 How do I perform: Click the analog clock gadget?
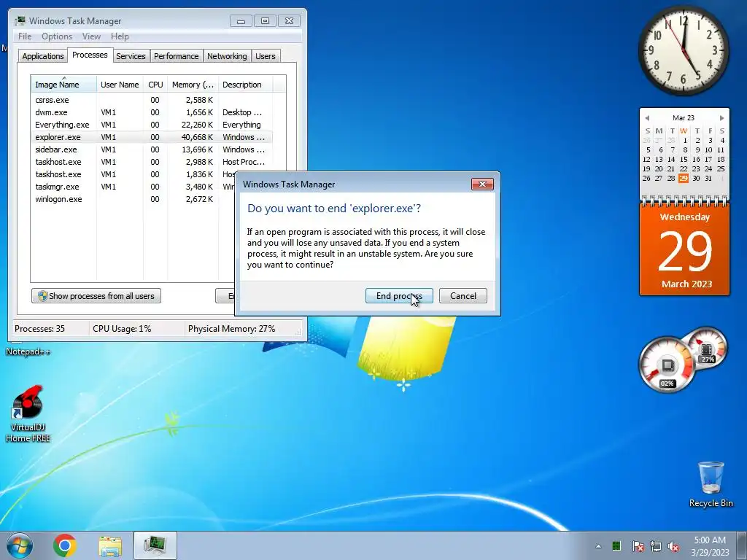click(x=684, y=50)
